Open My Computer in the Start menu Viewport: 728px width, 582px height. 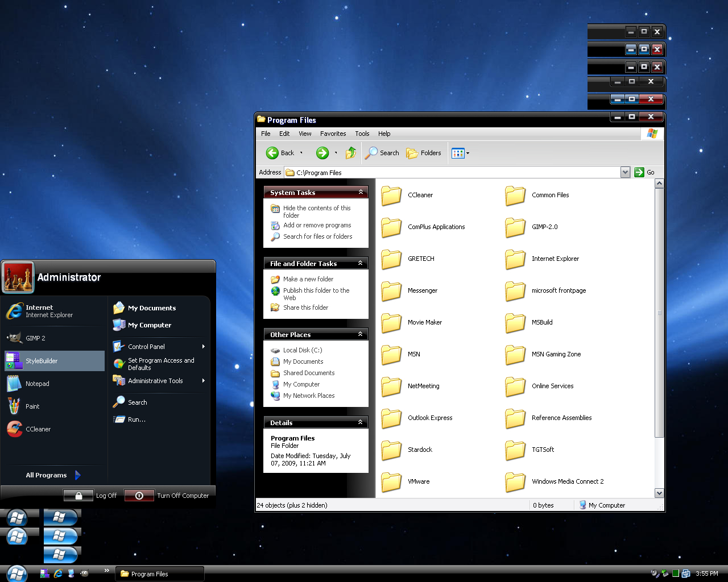[159, 325]
